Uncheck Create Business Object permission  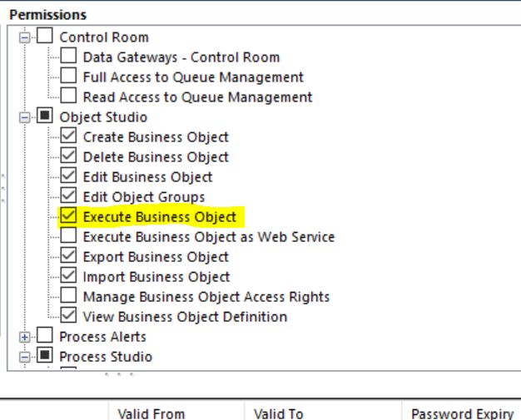pyautogui.click(x=68, y=137)
